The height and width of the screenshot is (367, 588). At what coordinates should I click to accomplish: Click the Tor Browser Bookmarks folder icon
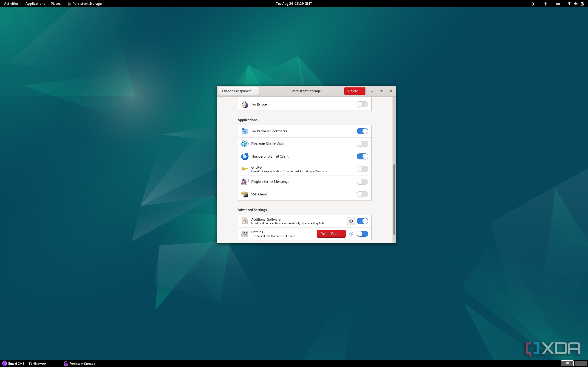(244, 131)
